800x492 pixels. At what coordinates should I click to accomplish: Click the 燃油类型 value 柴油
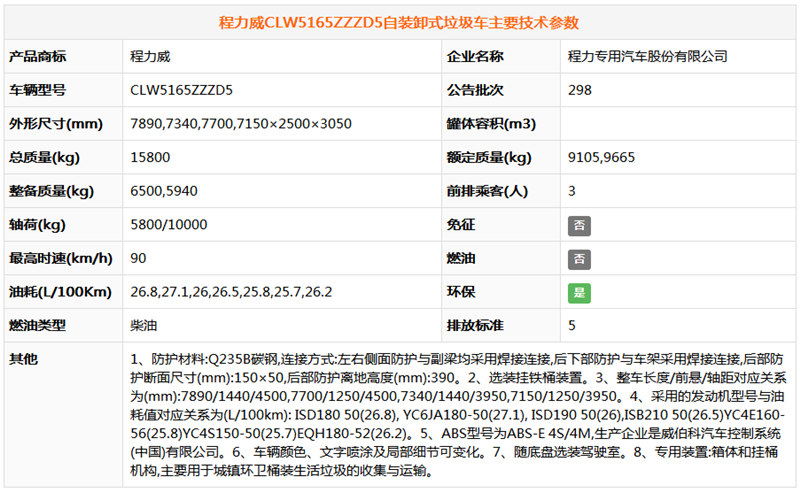point(144,326)
